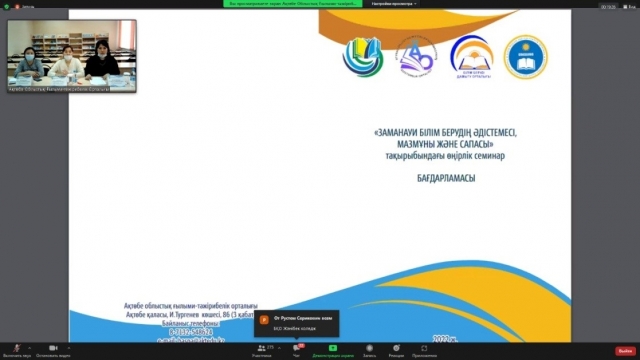The image size is (640, 360).
Task: Open the Chat panel icon
Action: pos(297,351)
